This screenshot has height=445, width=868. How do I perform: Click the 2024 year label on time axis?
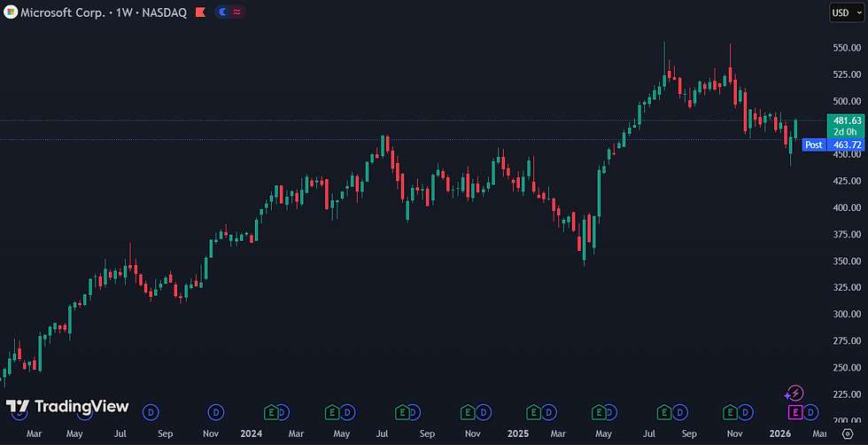point(251,433)
